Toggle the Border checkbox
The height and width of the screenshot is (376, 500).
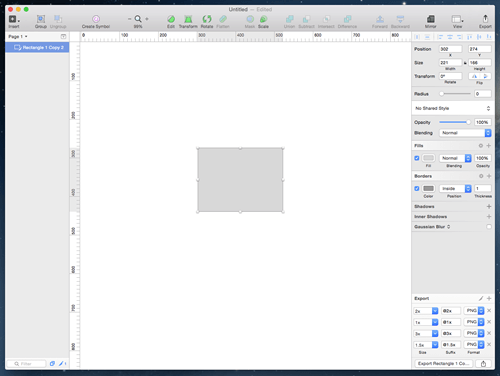tap(417, 188)
